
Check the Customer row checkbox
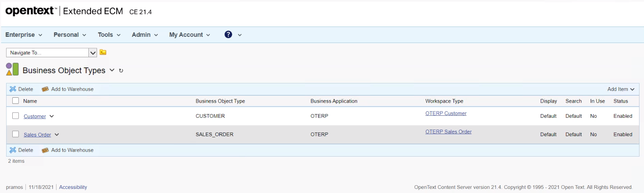16,116
